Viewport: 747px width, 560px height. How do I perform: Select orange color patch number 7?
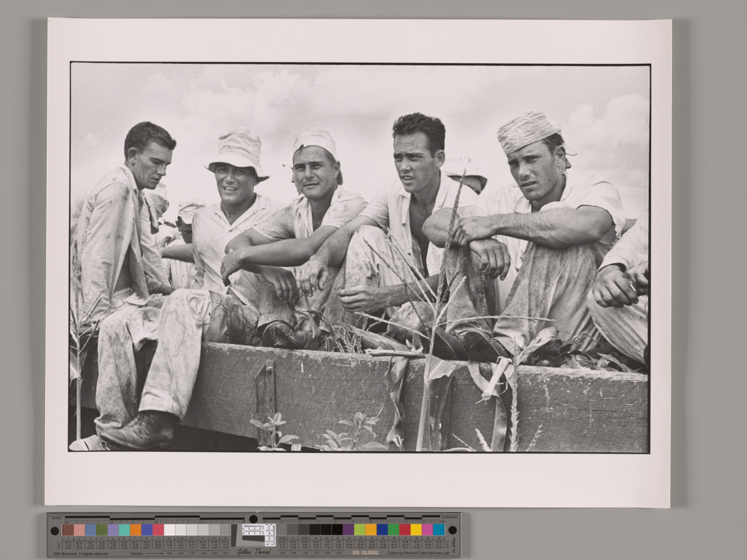coord(135,530)
